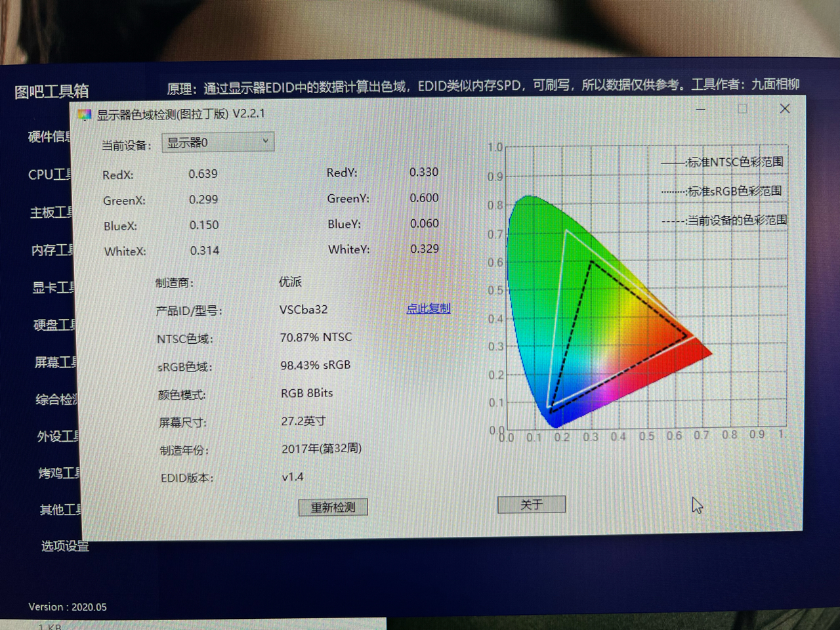Open the 关于 about dialog
840x630 pixels.
tap(531, 504)
